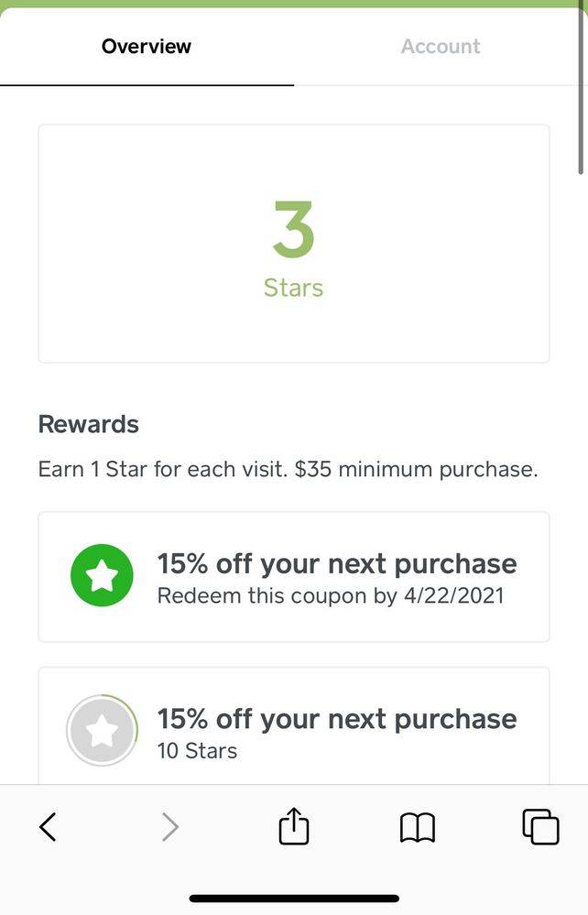This screenshot has width=588, height=915.
Task: Tap the home indicator bar at the bottom
Action: [294, 899]
